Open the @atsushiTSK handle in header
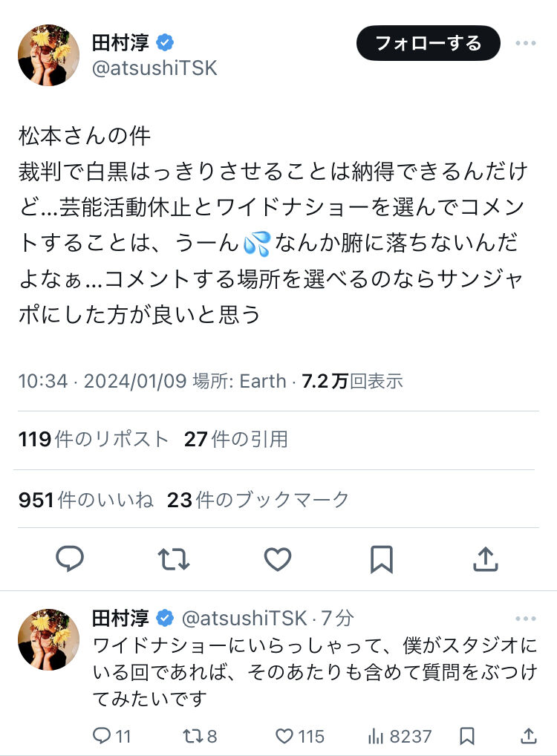 coord(154,68)
